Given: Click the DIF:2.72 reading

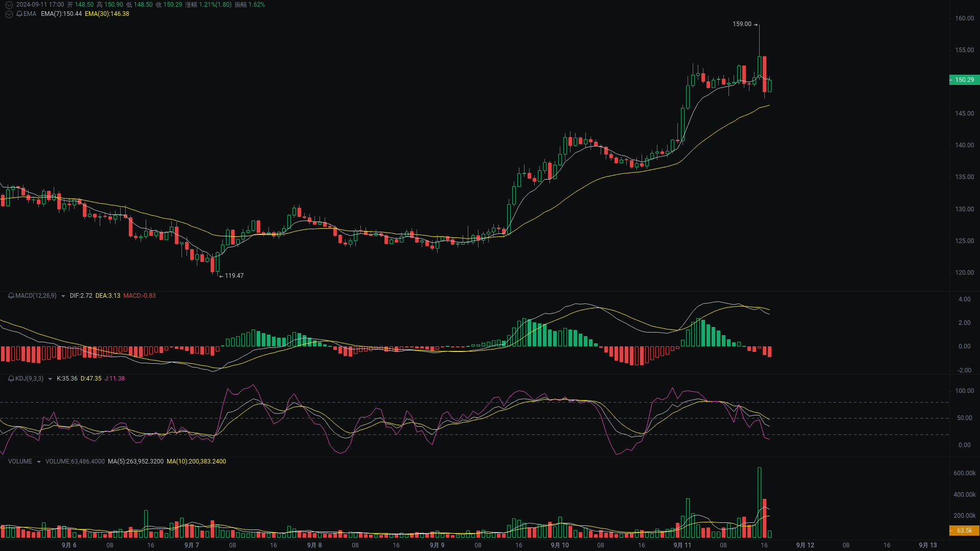Looking at the screenshot, I should [x=81, y=296].
